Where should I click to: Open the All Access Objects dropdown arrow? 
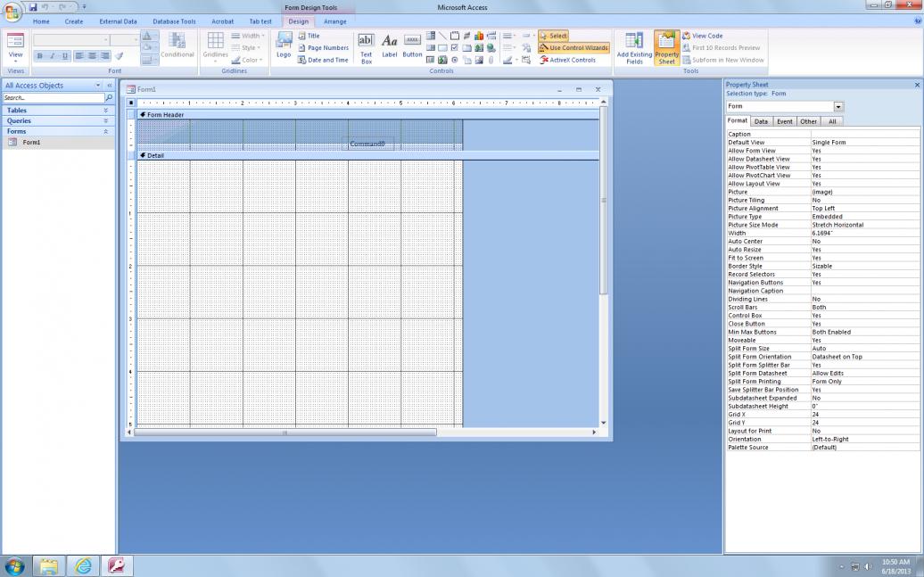pyautogui.click(x=98, y=86)
